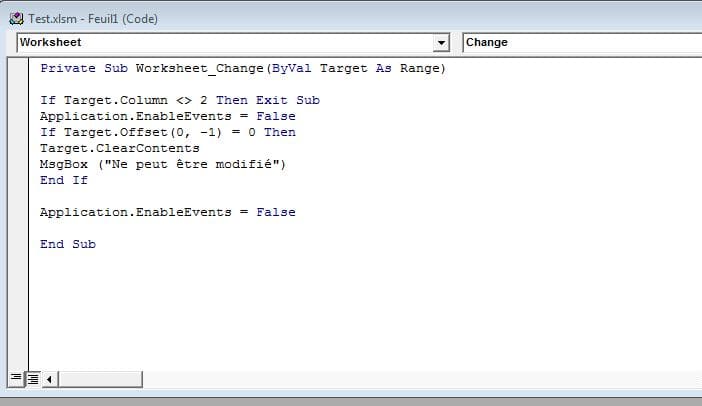Screen dimensions: 702x406
Task: Open the Change procedure dropdown
Action: tap(582, 43)
